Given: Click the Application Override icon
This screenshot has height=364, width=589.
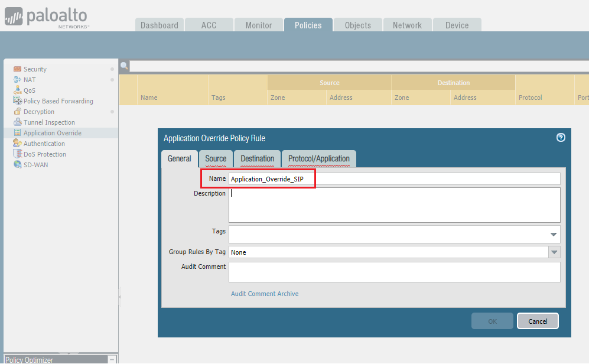Looking at the screenshot, I should click(17, 132).
